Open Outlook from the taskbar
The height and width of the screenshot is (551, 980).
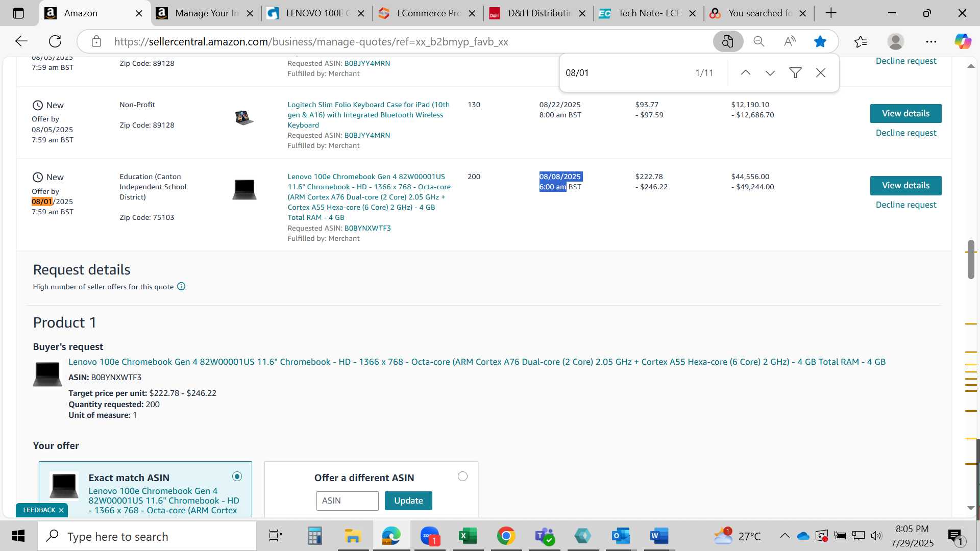tap(621, 536)
